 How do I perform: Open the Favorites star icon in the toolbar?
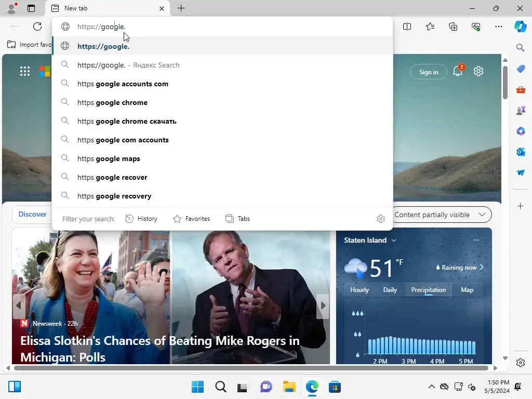coord(430,26)
